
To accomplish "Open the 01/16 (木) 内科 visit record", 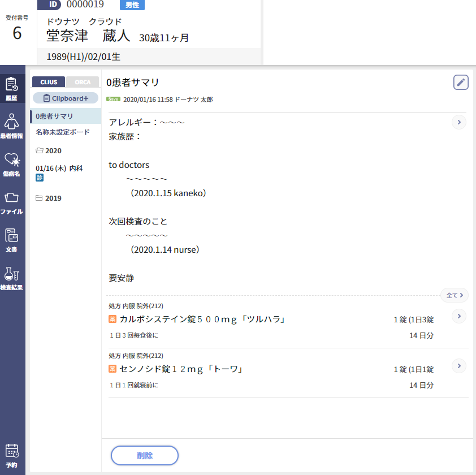I will (59, 169).
